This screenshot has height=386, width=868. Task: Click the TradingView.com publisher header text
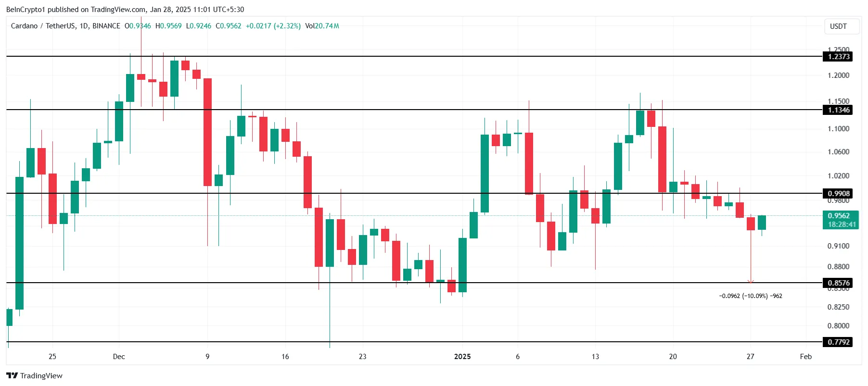(x=125, y=9)
